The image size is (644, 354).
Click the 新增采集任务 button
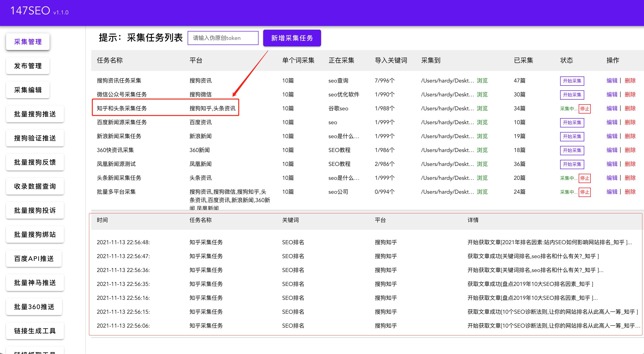(x=292, y=38)
